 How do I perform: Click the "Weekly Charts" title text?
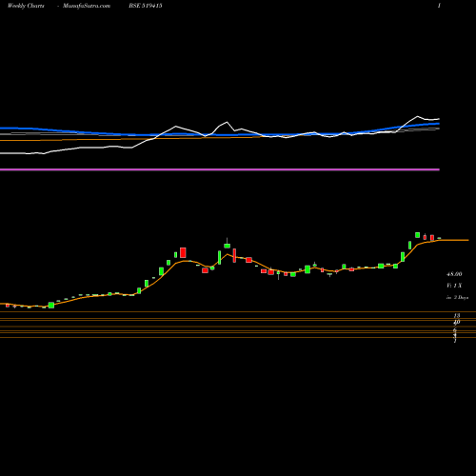26,6
